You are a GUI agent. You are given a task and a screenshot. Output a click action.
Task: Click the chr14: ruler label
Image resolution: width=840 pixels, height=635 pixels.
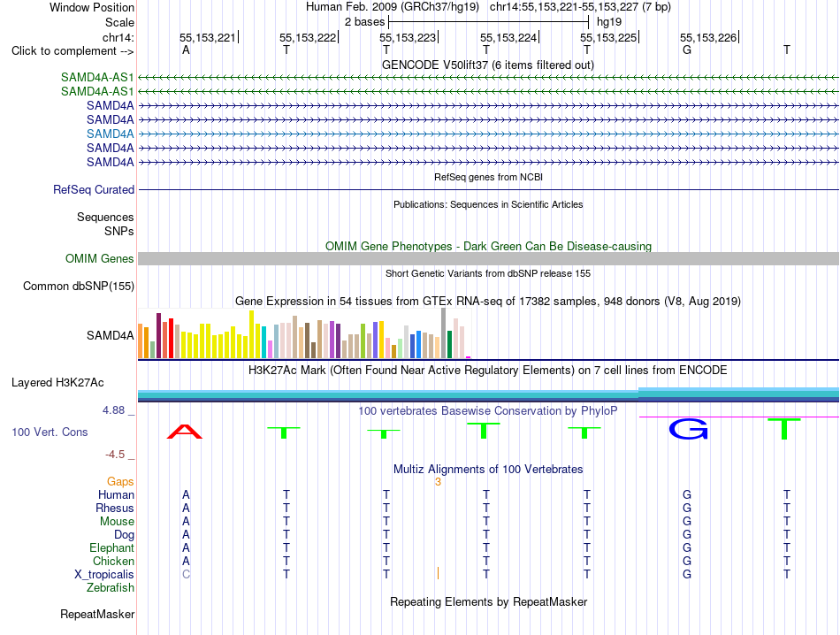pyautogui.click(x=118, y=37)
